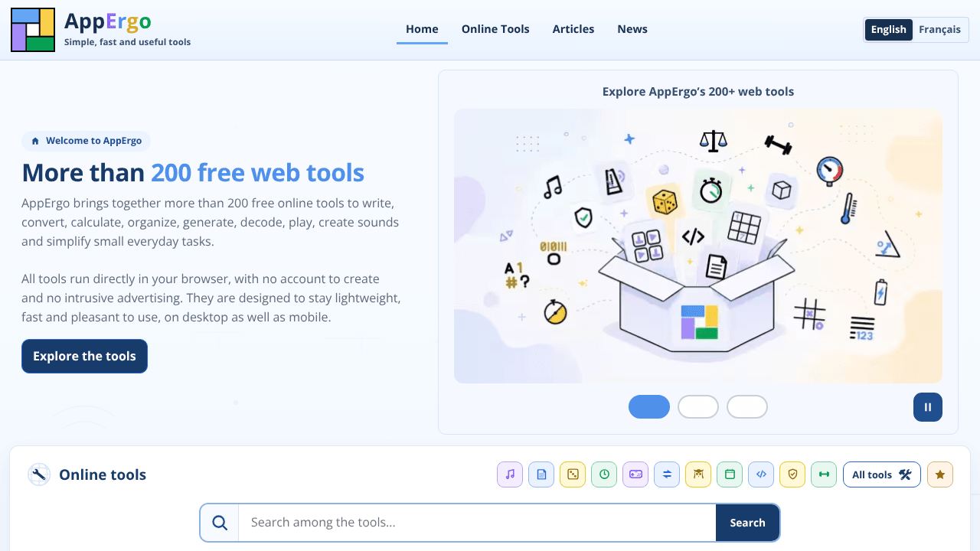Open the code developer tools category icon
Image resolution: width=980 pixels, height=551 pixels.
click(x=761, y=474)
